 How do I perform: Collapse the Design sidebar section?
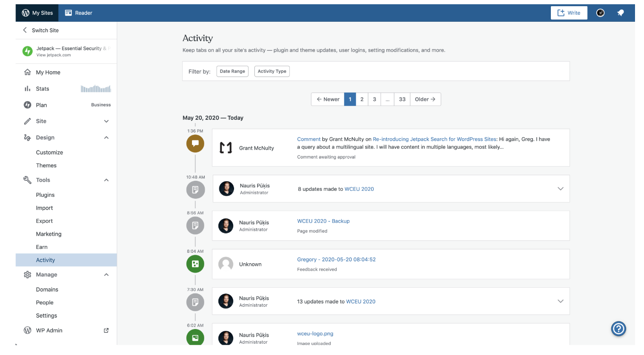click(106, 137)
